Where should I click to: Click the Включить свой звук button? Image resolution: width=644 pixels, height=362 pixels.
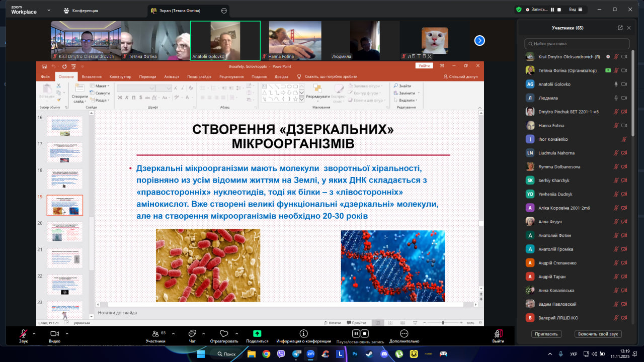click(598, 334)
